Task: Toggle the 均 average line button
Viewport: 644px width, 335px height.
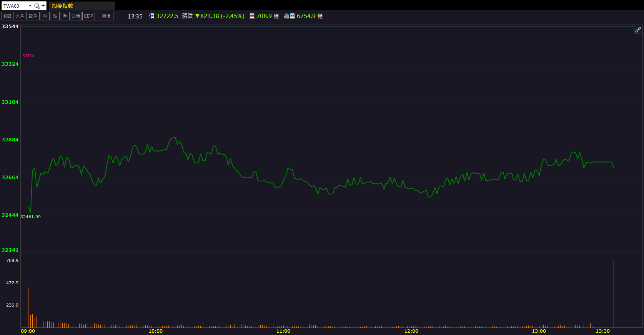Action: click(45, 16)
